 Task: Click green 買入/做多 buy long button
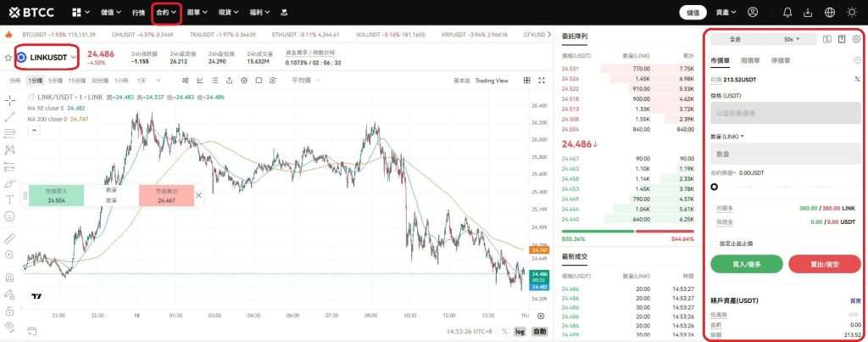[746, 264]
